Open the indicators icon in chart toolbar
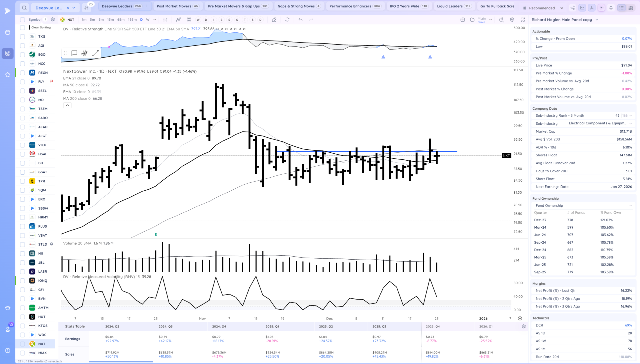 (x=178, y=19)
